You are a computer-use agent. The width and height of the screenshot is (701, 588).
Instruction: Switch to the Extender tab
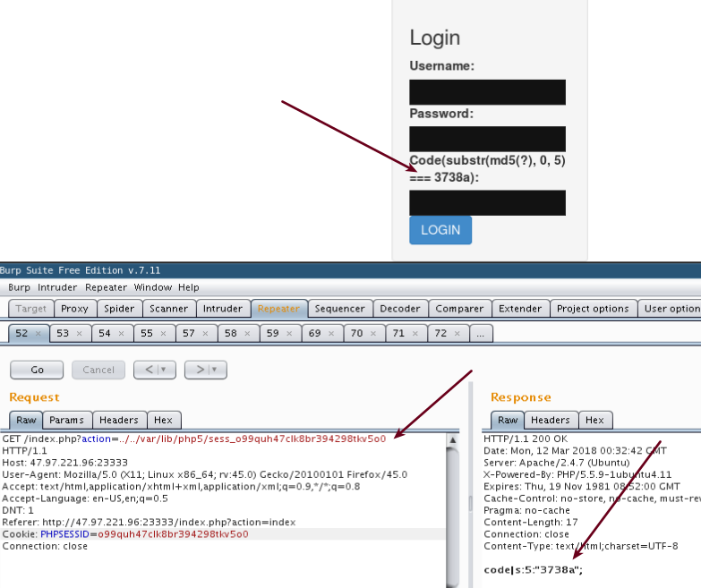(520, 309)
